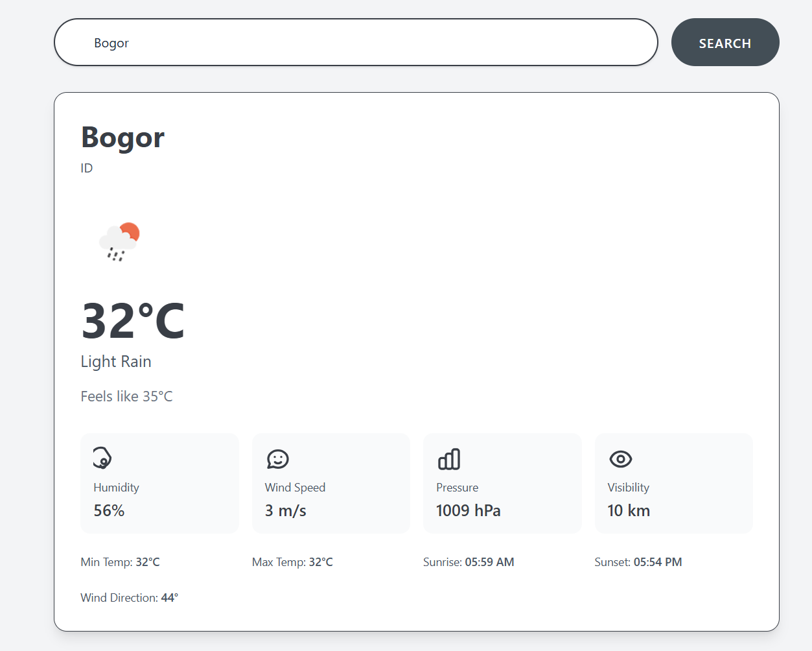The width and height of the screenshot is (812, 651).
Task: Select the Bogor city heading
Action: click(122, 137)
